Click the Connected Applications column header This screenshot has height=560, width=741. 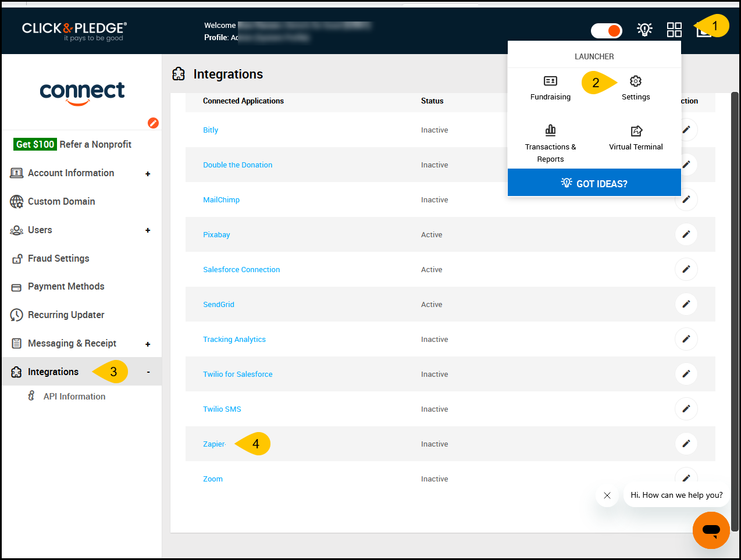243,101
